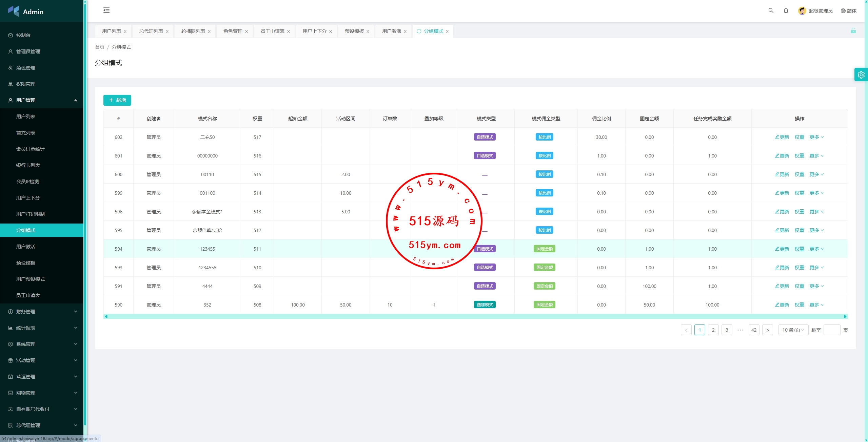
Task: Click the language globe icon 简体
Action: tap(843, 11)
